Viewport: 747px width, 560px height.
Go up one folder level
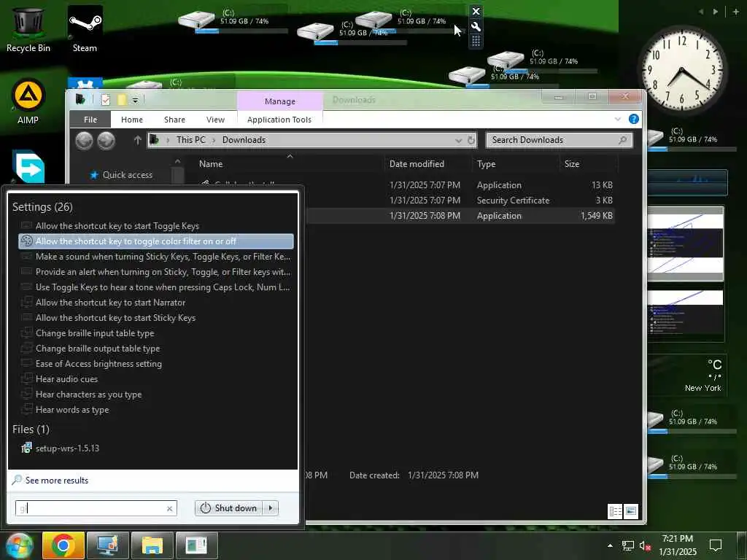[x=138, y=140]
